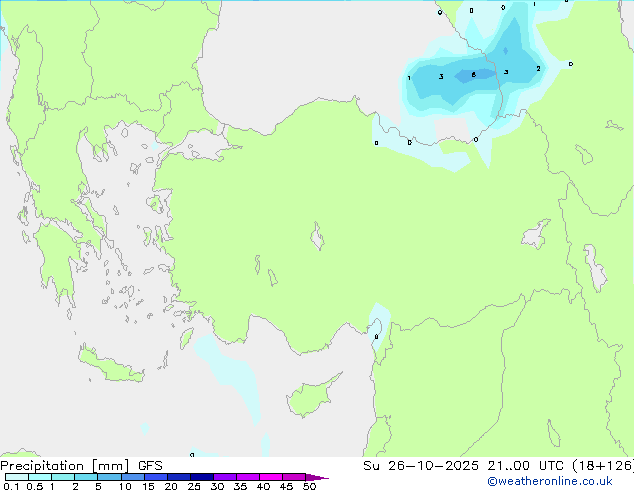
Task: Click the legend tick label "30"
Action: [x=217, y=486]
